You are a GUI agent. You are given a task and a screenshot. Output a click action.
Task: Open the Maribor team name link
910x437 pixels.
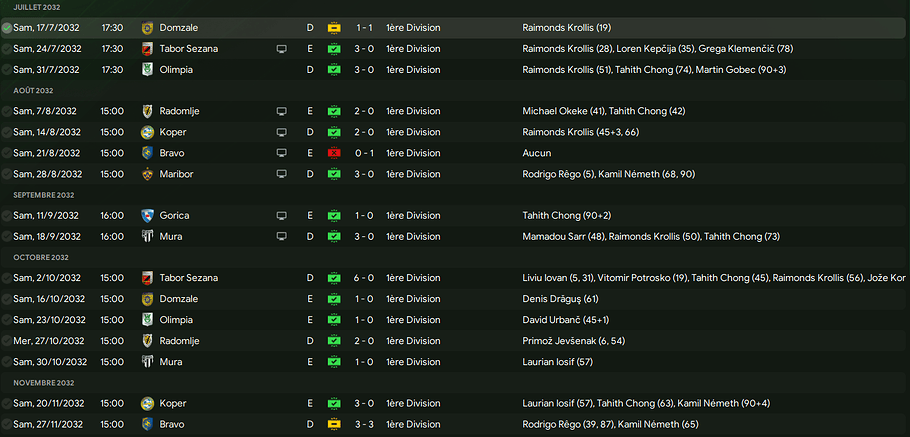coord(176,174)
